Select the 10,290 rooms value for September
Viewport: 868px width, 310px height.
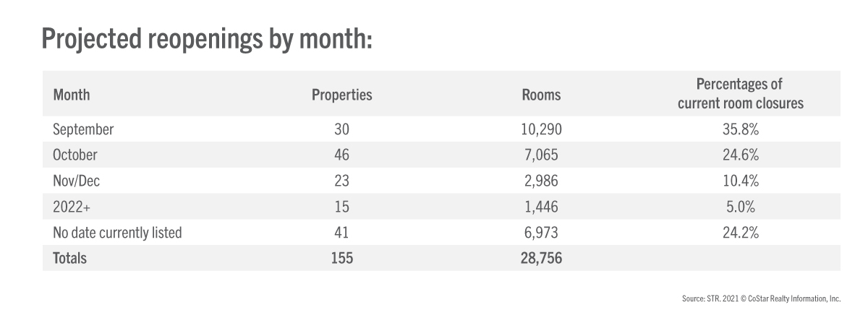541,129
